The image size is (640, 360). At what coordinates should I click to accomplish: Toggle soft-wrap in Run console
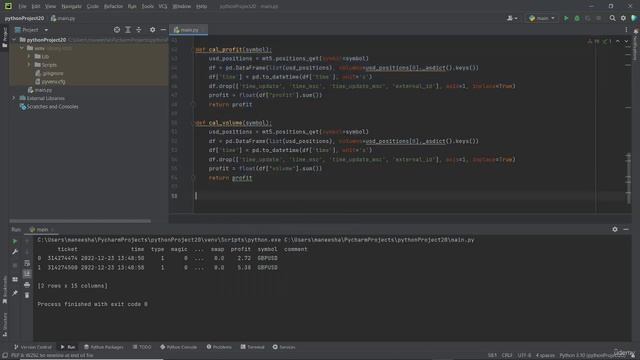point(27,263)
